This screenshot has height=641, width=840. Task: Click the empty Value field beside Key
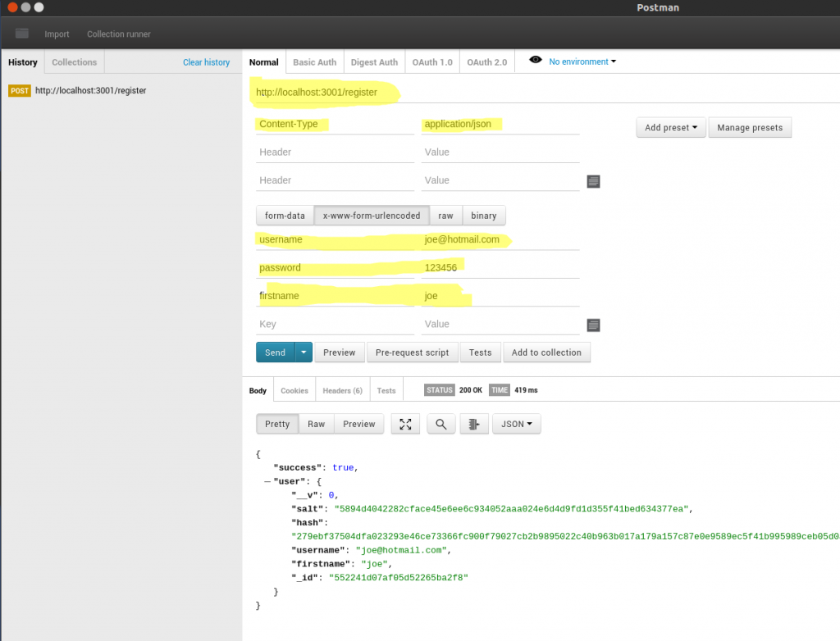(x=500, y=325)
